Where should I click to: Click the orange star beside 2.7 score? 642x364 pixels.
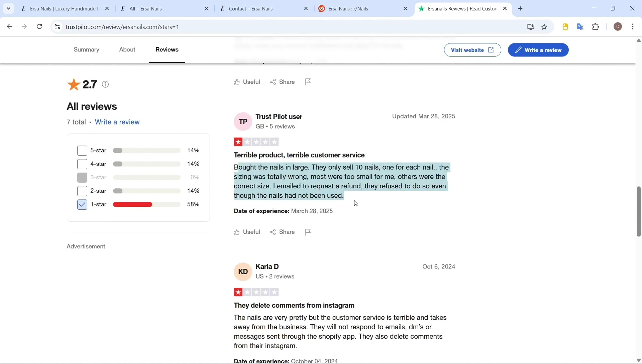74,84
